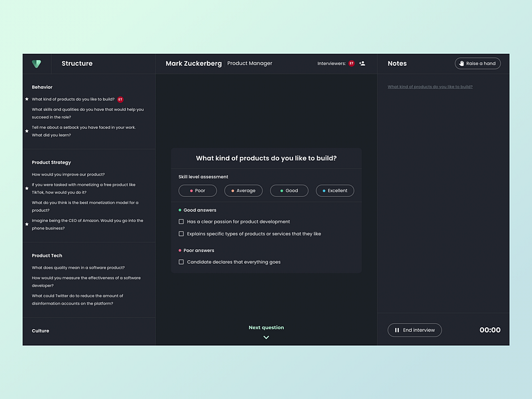
Task: Select the Amazon phone business question
Action: pyautogui.click(x=88, y=225)
